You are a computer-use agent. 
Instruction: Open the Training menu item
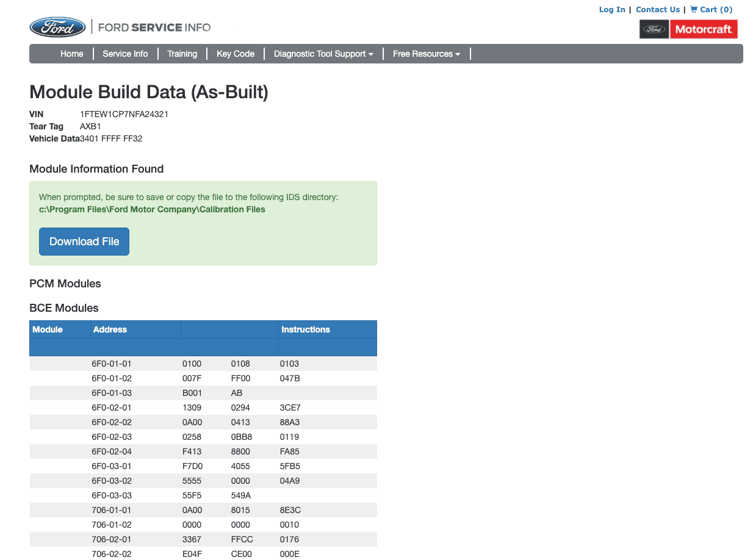point(182,54)
